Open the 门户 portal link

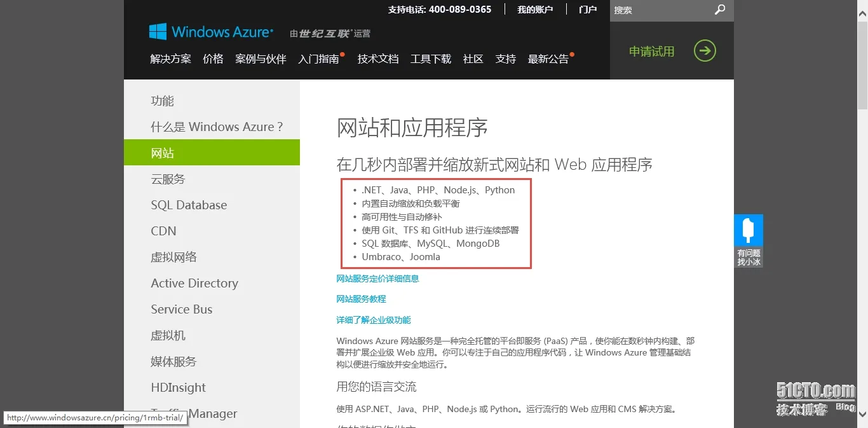(x=588, y=10)
